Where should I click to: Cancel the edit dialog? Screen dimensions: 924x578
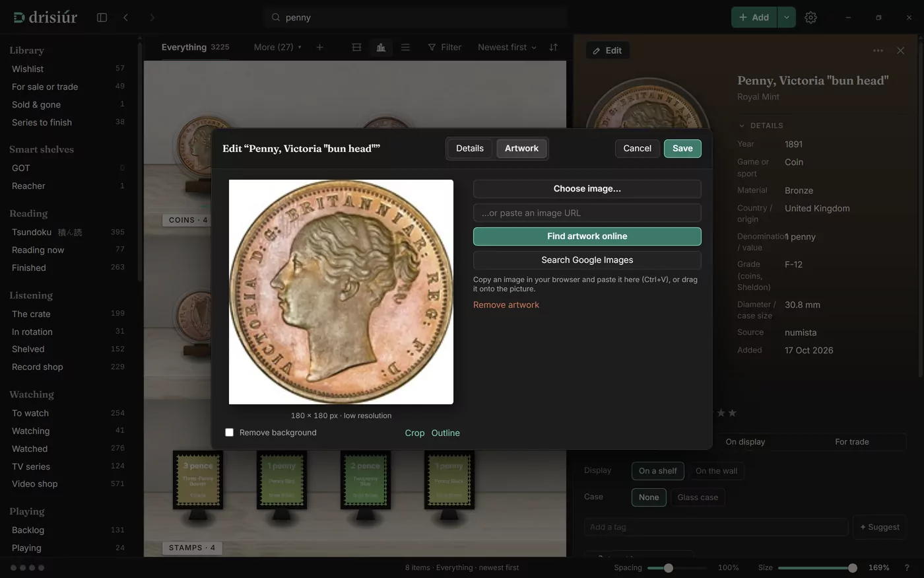point(637,149)
